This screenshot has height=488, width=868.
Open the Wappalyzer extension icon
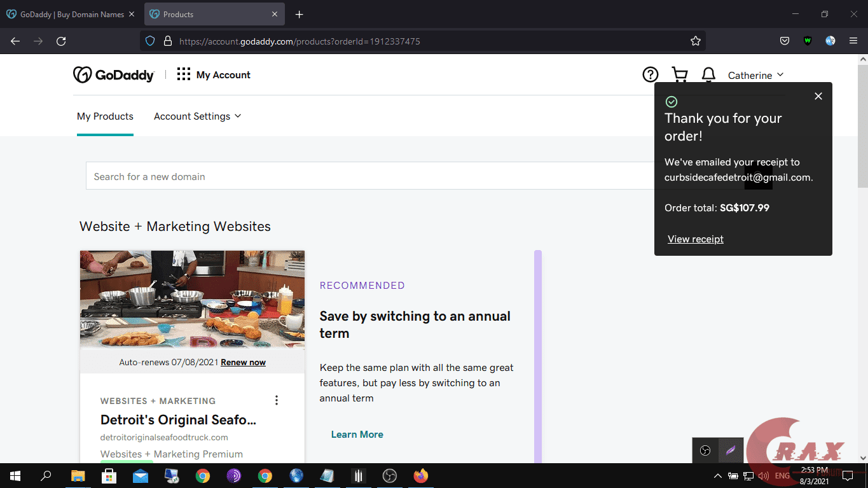(808, 41)
